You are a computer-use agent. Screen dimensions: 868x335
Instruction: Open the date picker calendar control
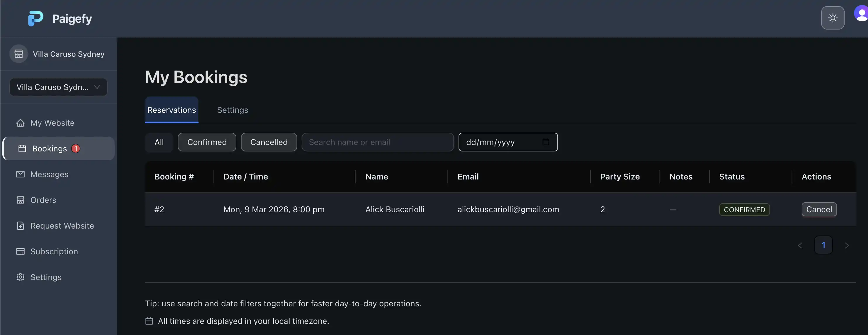[x=546, y=142]
